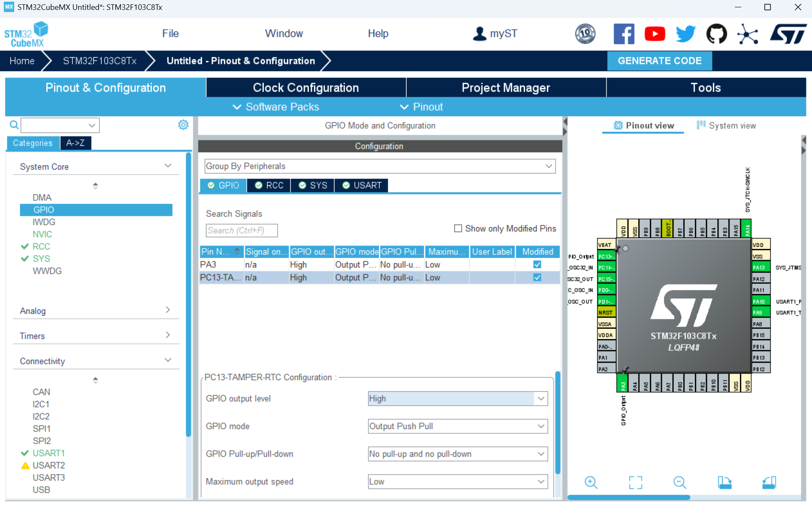Click the rotate clockwise pinout icon
Screen dimensions: 812x506
(x=725, y=482)
